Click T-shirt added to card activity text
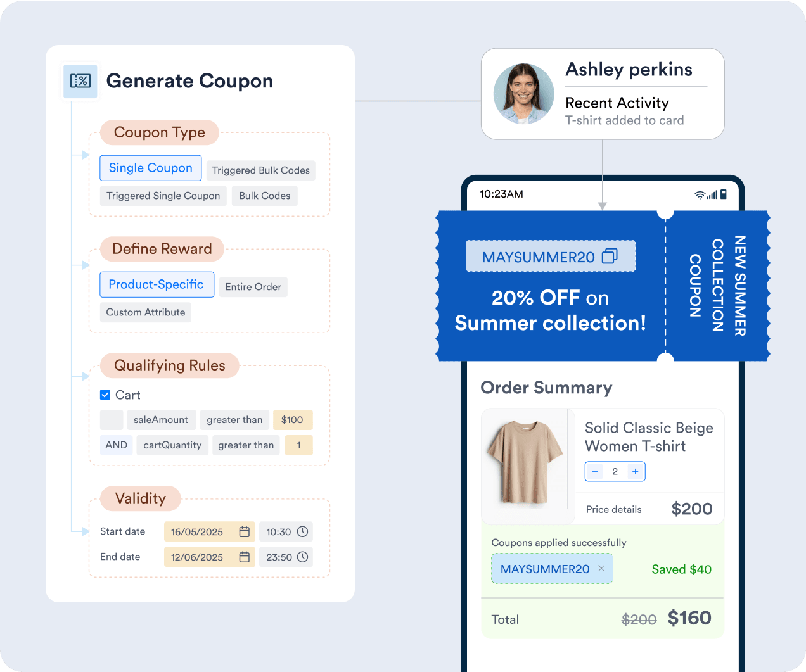This screenshot has height=672, width=806. pos(624,120)
